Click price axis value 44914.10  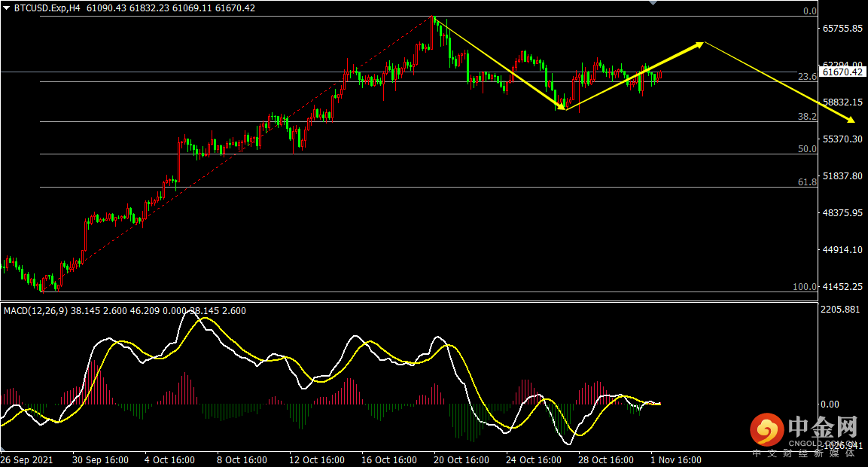[842, 250]
